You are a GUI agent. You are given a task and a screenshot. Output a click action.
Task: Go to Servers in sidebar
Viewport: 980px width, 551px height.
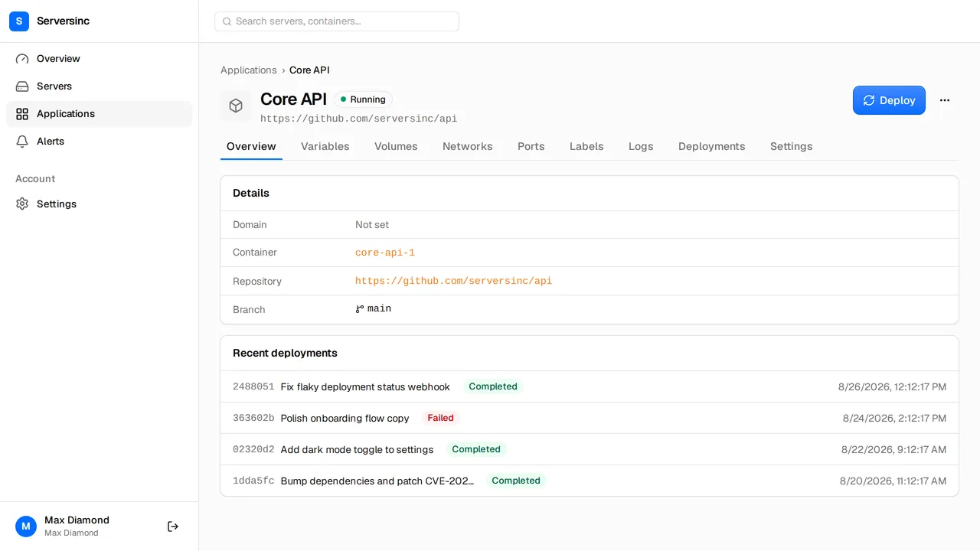100,86
